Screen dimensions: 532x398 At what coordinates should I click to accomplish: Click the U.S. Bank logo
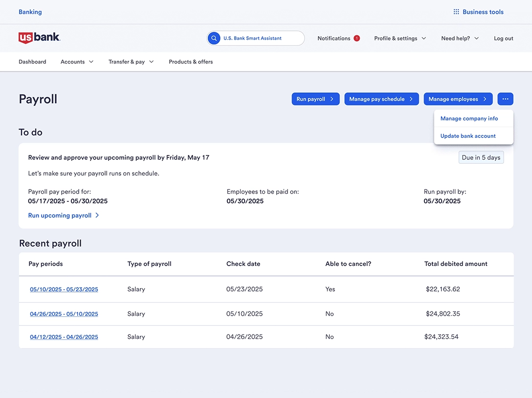tap(39, 38)
